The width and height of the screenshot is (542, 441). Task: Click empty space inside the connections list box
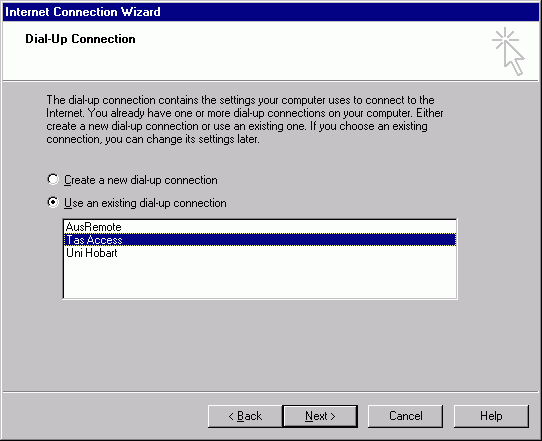coord(260,279)
